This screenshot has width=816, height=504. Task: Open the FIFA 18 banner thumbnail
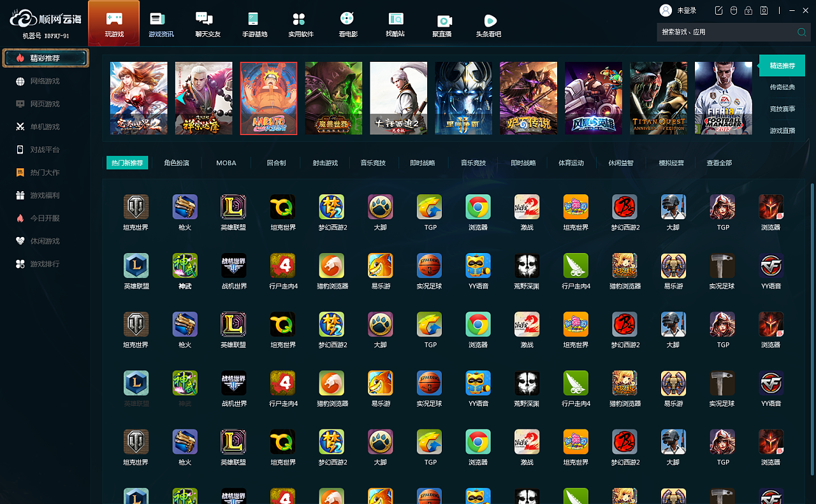pyautogui.click(x=724, y=98)
